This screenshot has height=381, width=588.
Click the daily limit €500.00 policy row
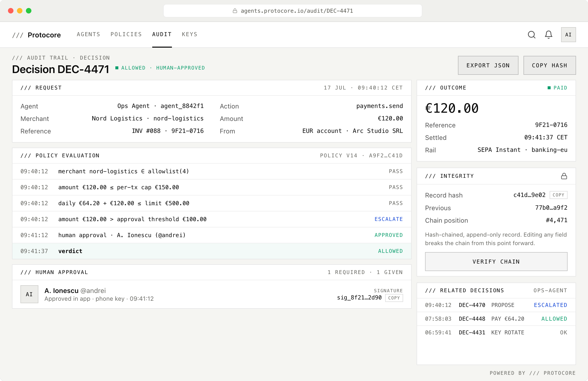[212, 203]
